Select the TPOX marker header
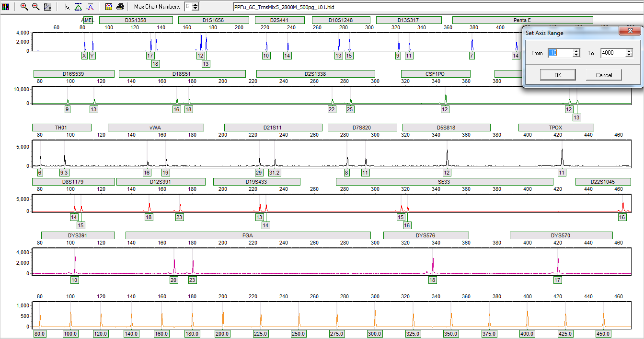The height and width of the screenshot is (339, 644). click(x=556, y=128)
